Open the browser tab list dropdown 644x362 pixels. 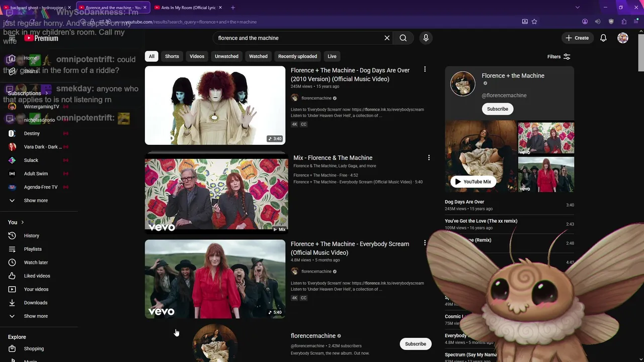coord(577,8)
